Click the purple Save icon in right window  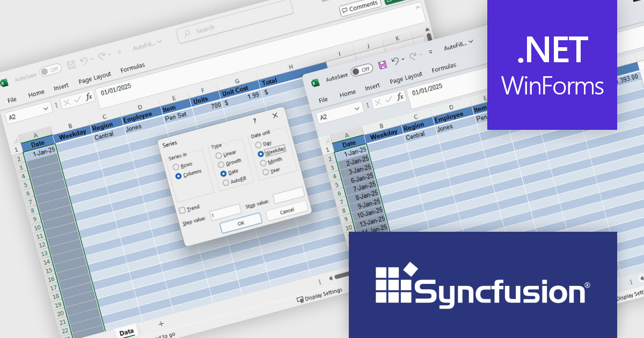click(x=383, y=65)
